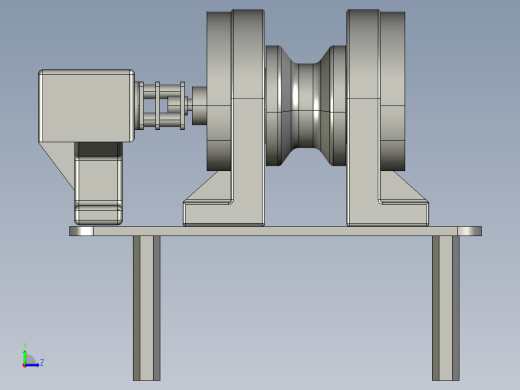Click the blue Z axis of the triad

(x=32, y=365)
